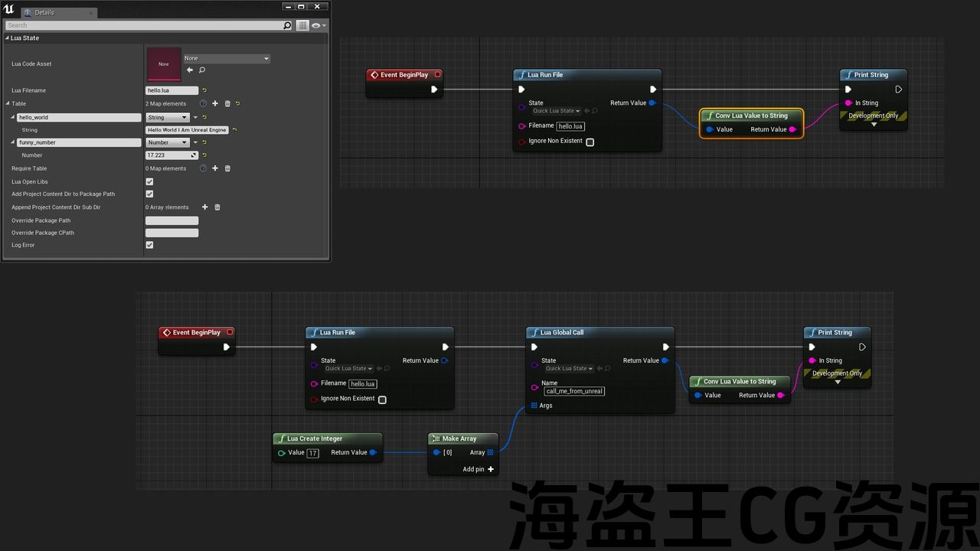The width and height of the screenshot is (980, 551).
Task: Add element to Append Project Content Dir Sub Dir
Action: click(204, 207)
